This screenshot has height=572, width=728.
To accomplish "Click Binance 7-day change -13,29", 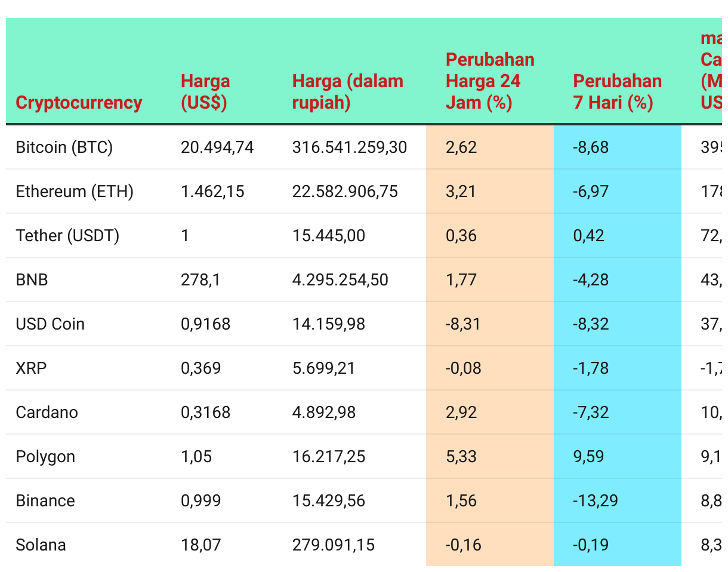I will pyautogui.click(x=596, y=501).
